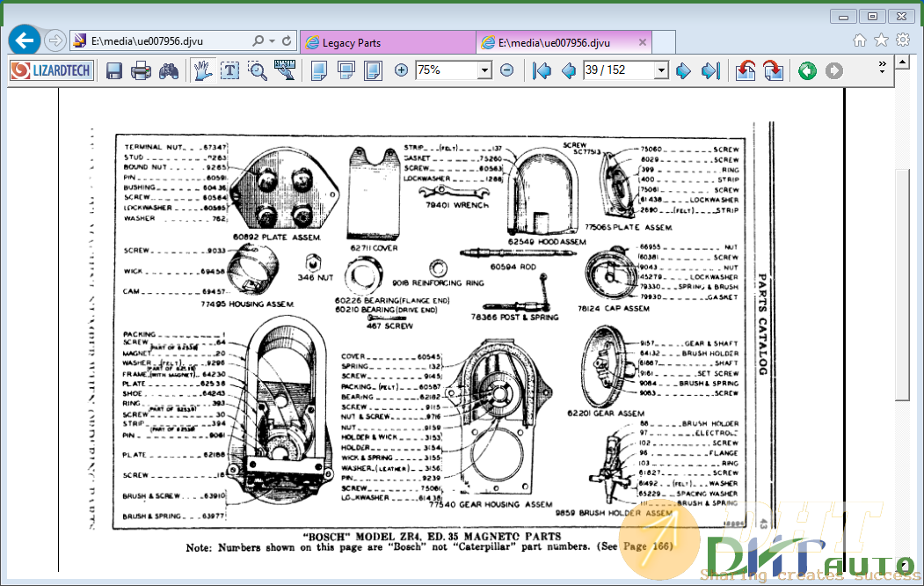This screenshot has height=586, width=924.
Task: Select the Hand pan tool
Action: pyautogui.click(x=203, y=70)
